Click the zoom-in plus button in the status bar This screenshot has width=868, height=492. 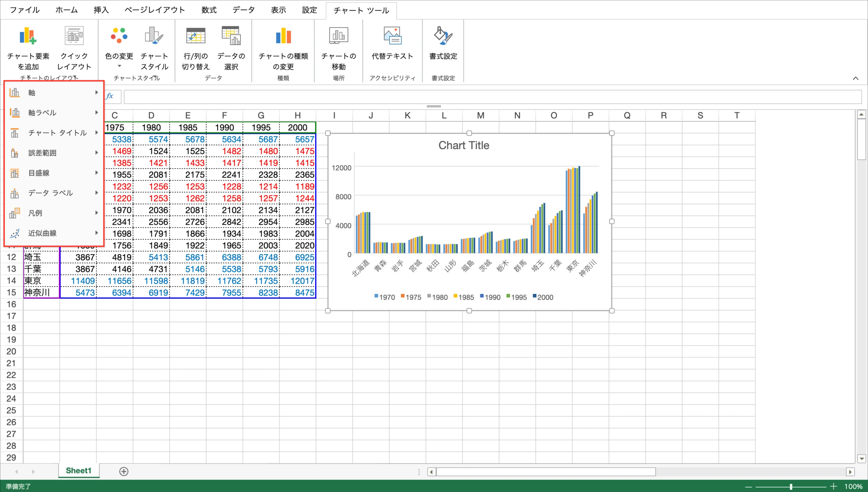coord(833,487)
